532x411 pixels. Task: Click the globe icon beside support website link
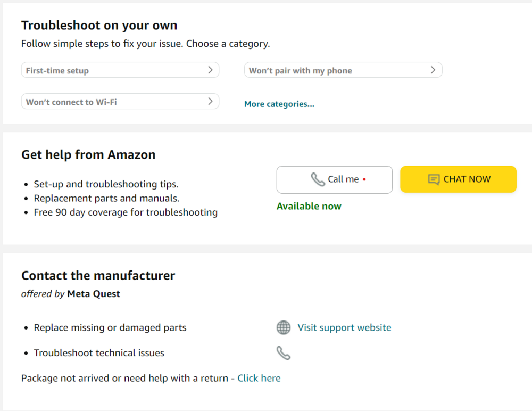point(284,327)
